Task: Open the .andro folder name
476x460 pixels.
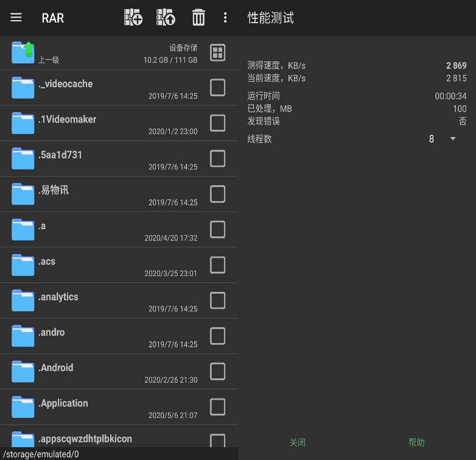Action: (52, 333)
